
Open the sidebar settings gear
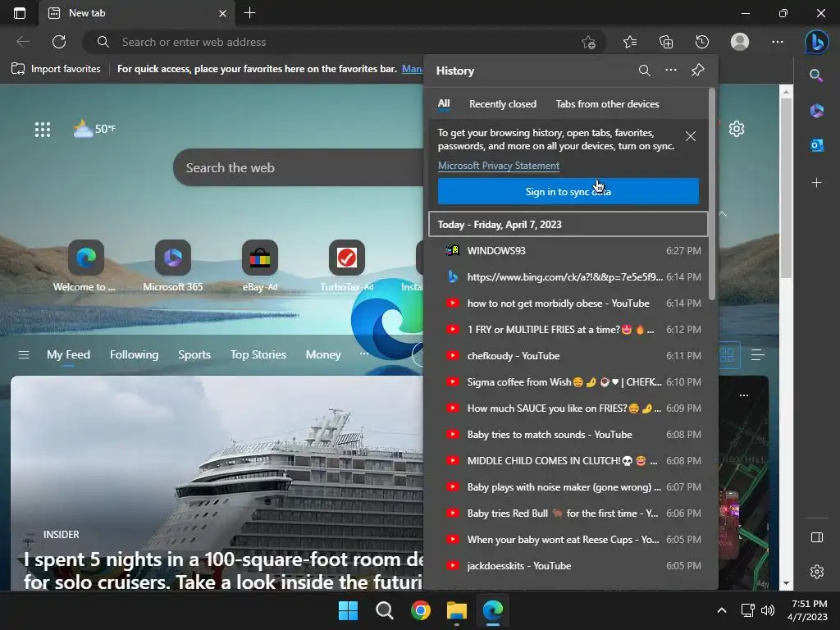point(816,572)
